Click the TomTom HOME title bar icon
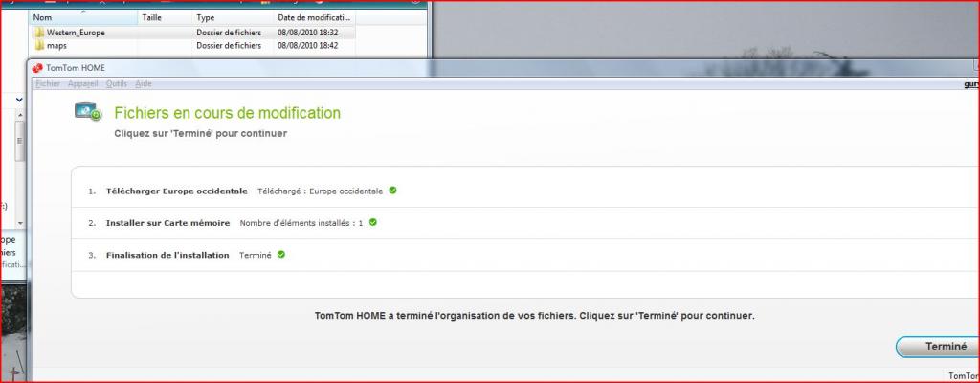This screenshot has height=383, width=980. coord(37,68)
